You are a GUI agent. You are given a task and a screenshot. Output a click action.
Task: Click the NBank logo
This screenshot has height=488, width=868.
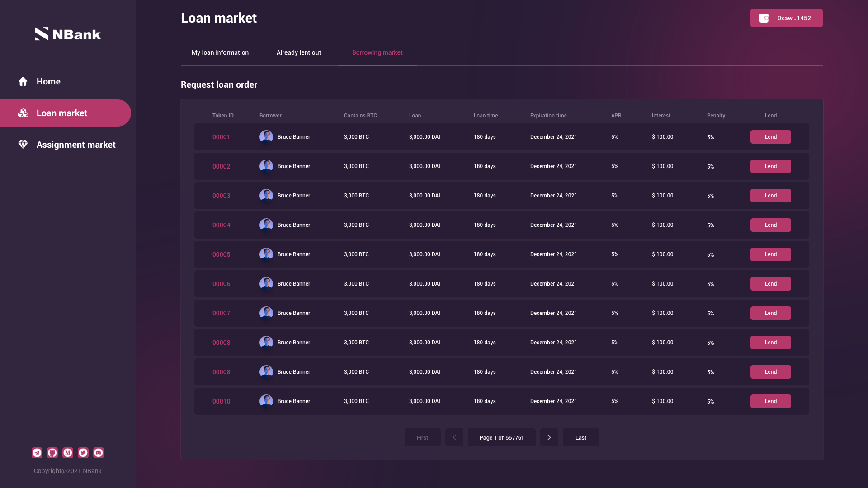click(x=68, y=34)
